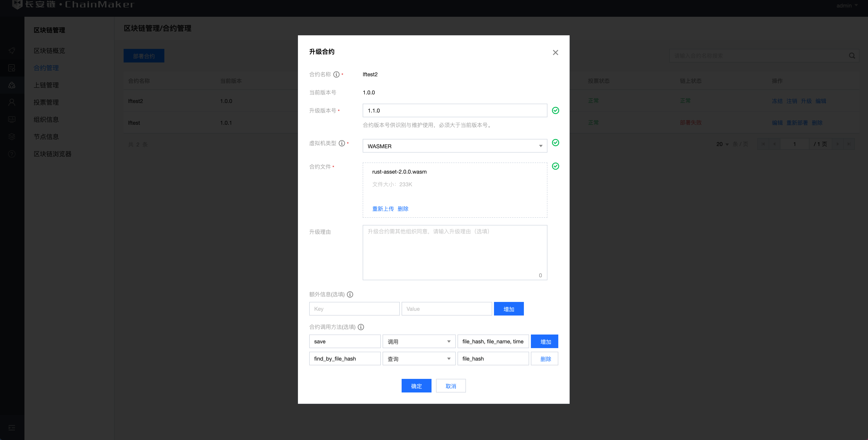The image size is (868, 440).
Task: Select 区块链浏览器 in sidebar menu
Action: point(52,154)
